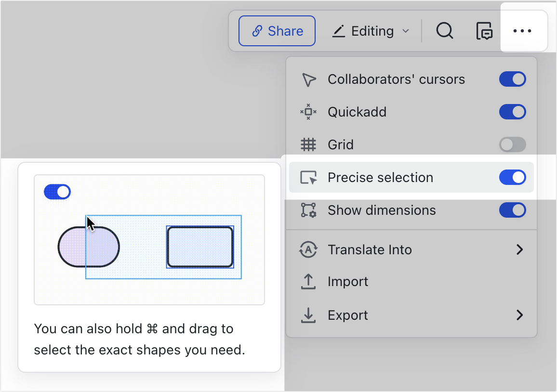Click the three-dot more options icon
Screen dimensions: 557x392
tap(522, 31)
